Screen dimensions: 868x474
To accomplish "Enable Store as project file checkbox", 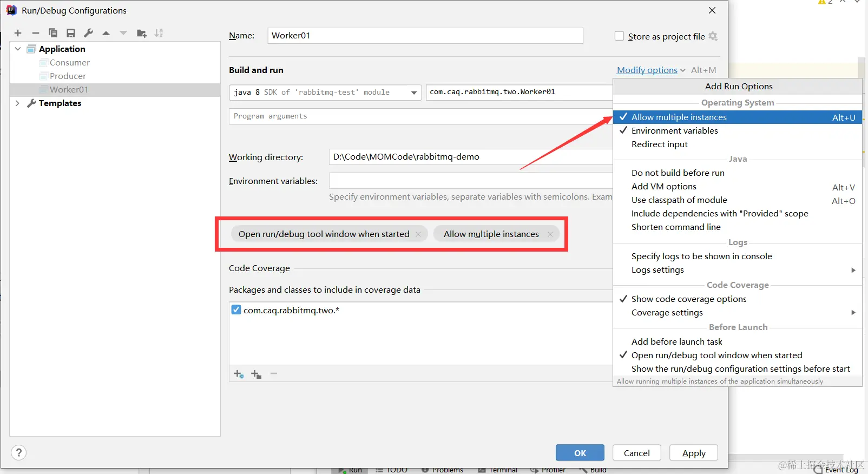I will click(x=620, y=36).
